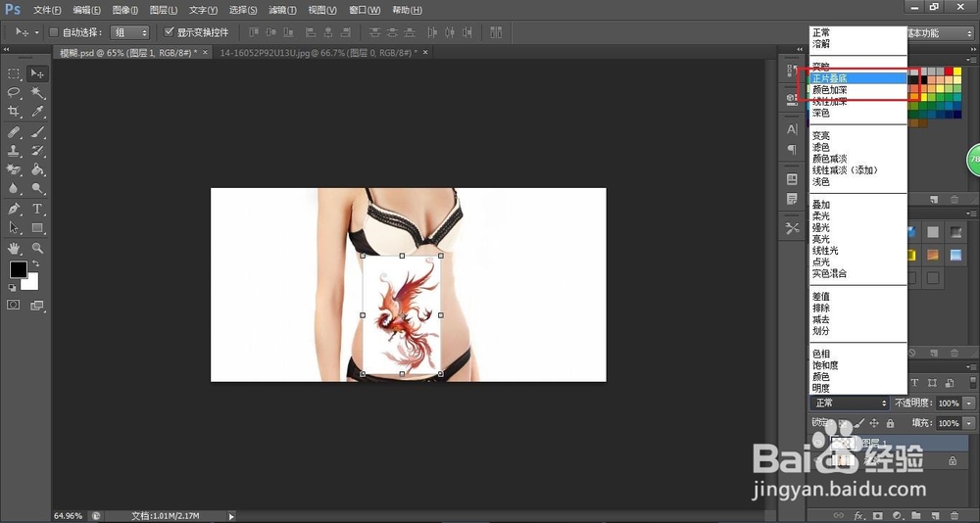
Task: Open the status bar info arrow
Action: tap(232, 516)
